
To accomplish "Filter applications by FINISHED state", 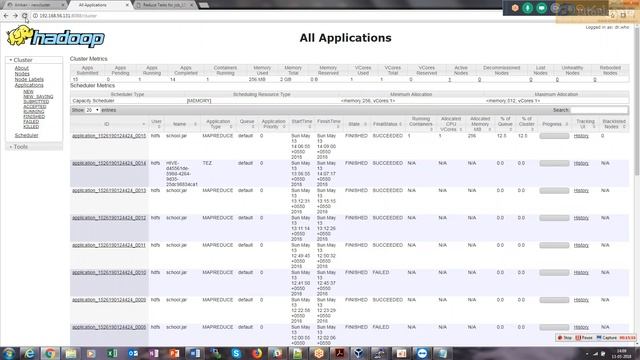I will (34, 117).
